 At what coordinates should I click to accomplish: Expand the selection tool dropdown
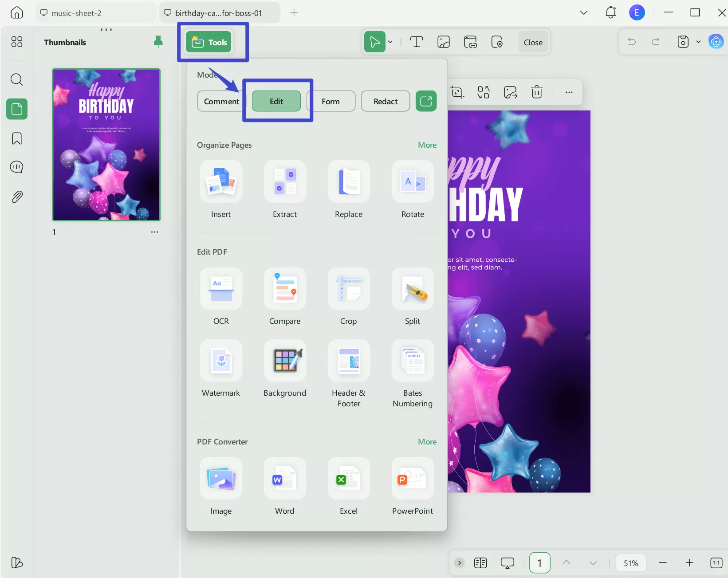tap(390, 42)
